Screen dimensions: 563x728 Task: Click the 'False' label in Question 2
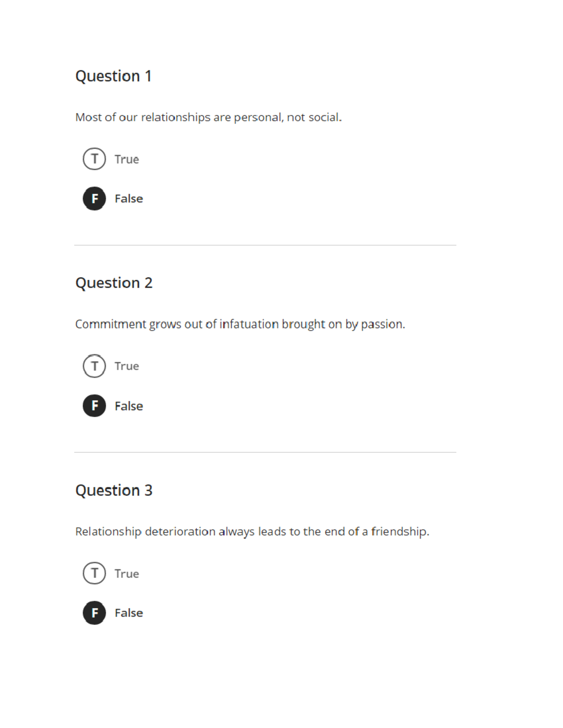[129, 406]
